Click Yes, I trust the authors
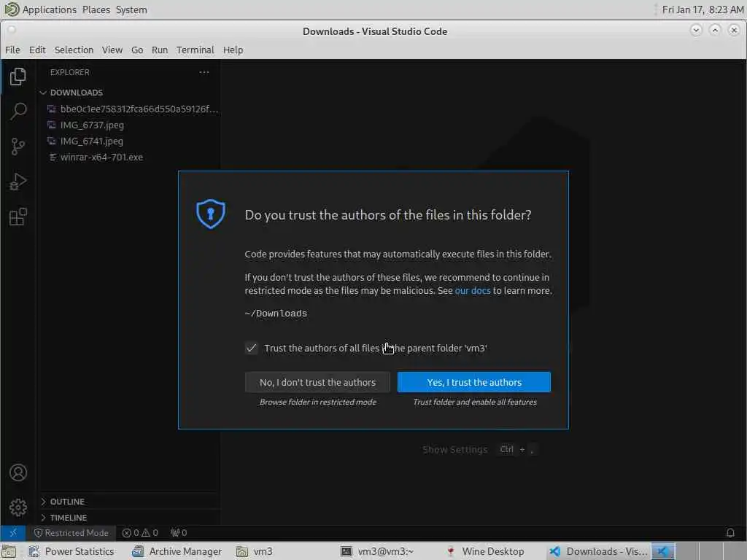Viewport: 747px width, 560px height. [474, 382]
